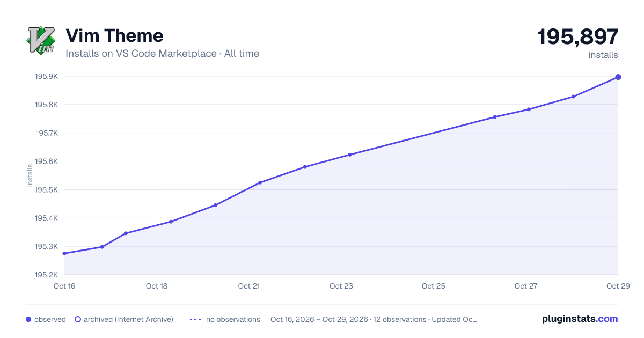Image resolution: width=644 pixels, height=338 pixels.
Task: Click the archived (Internet Archive) legend circle
Action: click(77, 319)
